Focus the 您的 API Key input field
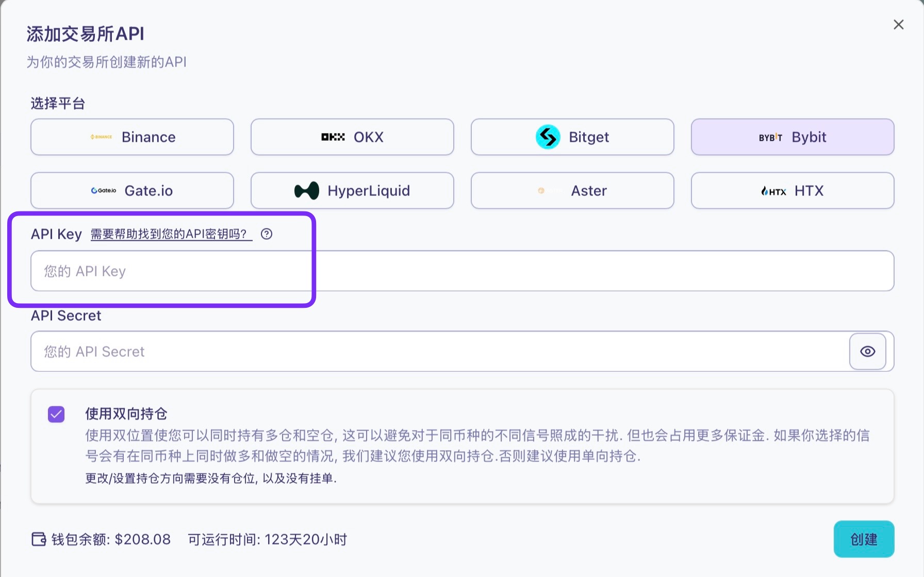Screen dimensions: 924x577 (461, 271)
